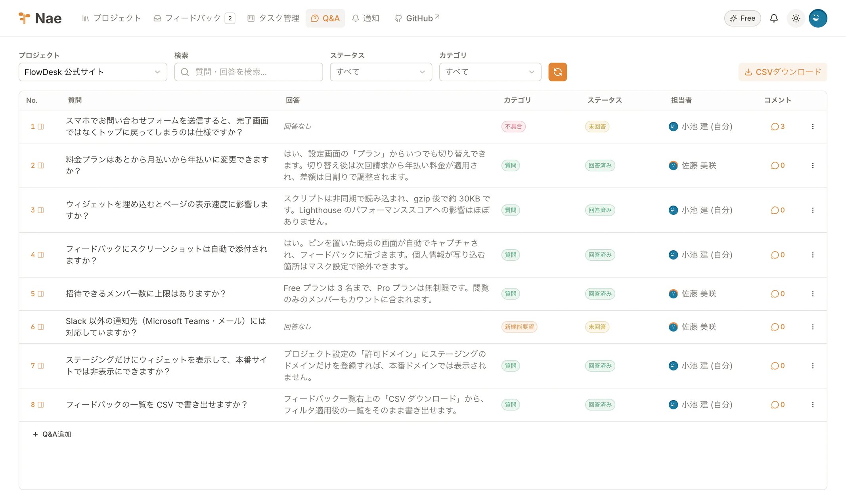
Task: Expand the FlowDesk 公式サイト project dropdown
Action: tap(93, 72)
